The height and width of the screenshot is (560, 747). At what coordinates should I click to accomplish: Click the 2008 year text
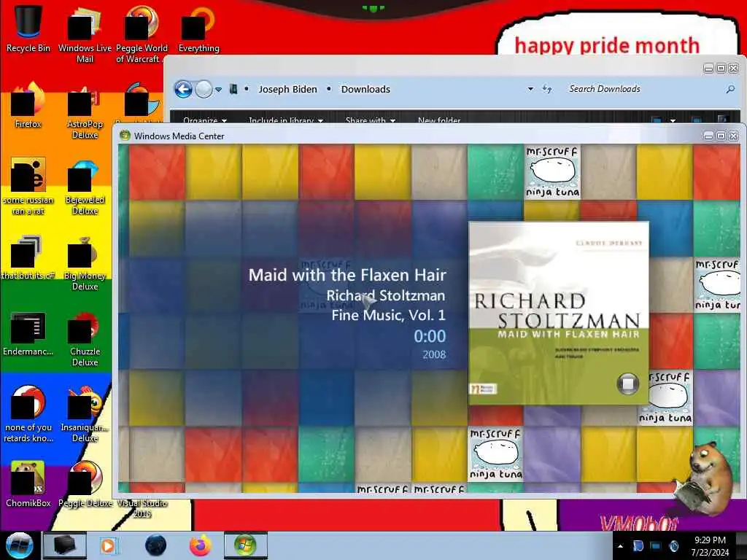[434, 354]
